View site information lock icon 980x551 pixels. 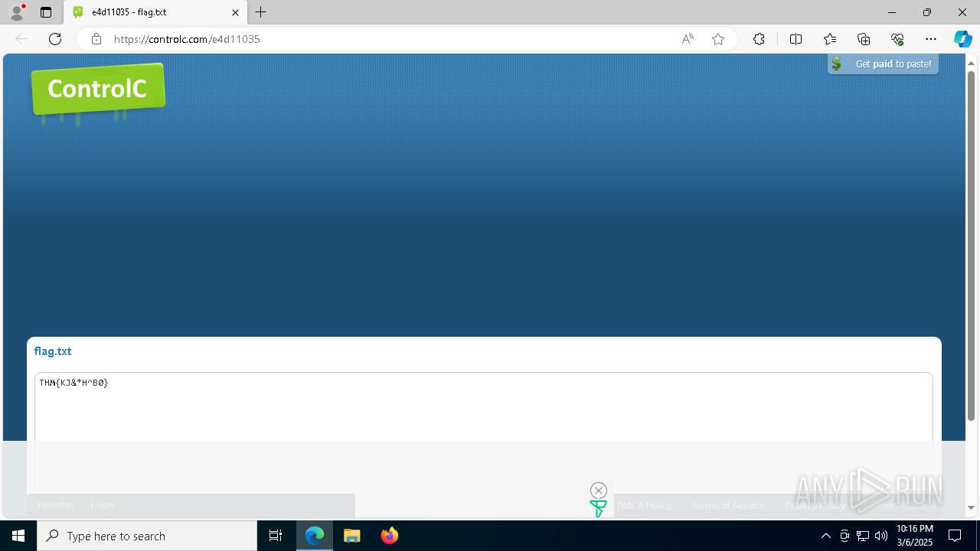tap(96, 39)
